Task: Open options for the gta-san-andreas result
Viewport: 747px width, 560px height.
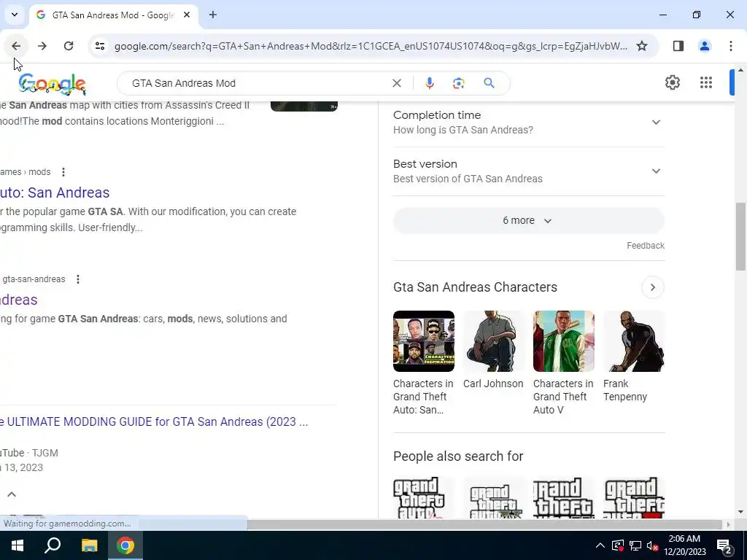Action: pos(78,279)
